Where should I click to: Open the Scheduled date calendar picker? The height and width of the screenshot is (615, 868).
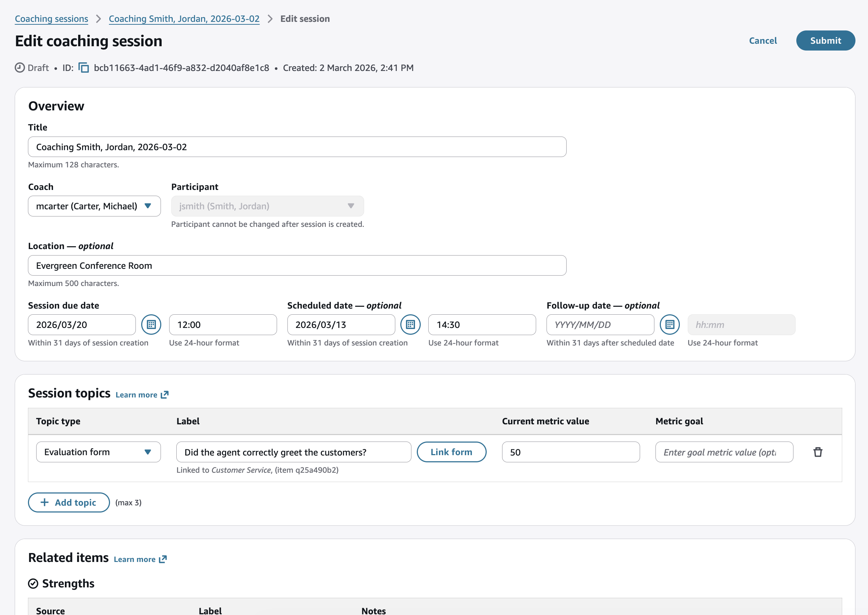point(411,325)
